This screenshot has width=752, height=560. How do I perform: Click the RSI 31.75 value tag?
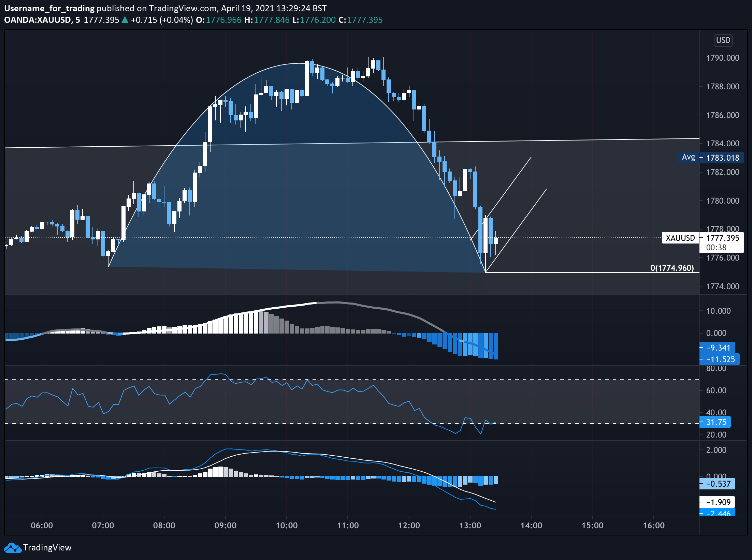coord(715,422)
